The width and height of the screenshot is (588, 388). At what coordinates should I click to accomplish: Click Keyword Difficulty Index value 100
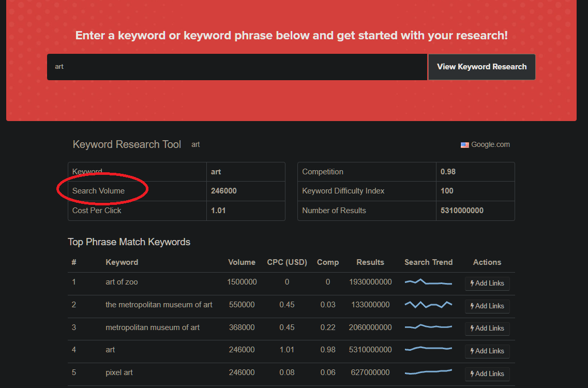[447, 190]
